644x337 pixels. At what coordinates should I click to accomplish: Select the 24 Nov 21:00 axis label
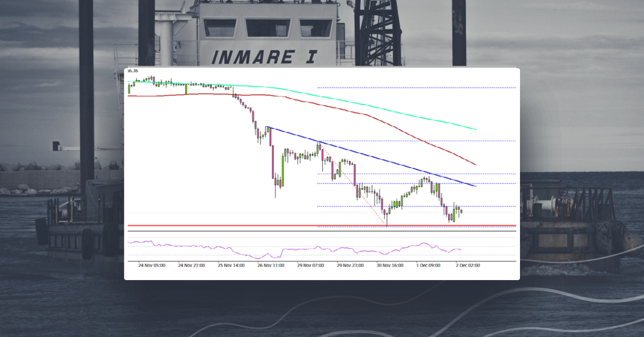(192, 265)
